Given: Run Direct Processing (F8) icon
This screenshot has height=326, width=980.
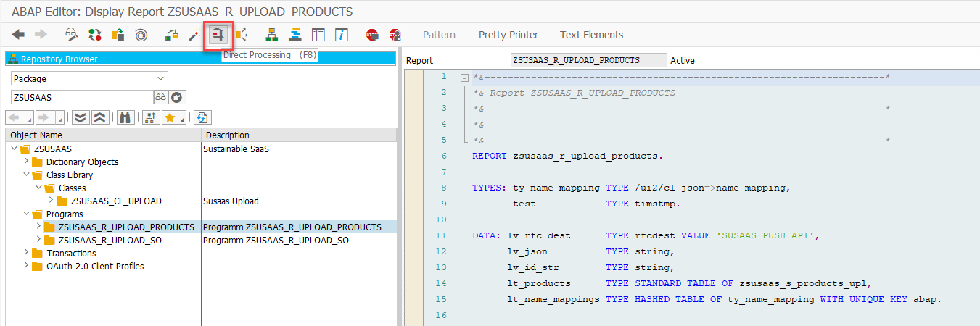Looking at the screenshot, I should 218,35.
